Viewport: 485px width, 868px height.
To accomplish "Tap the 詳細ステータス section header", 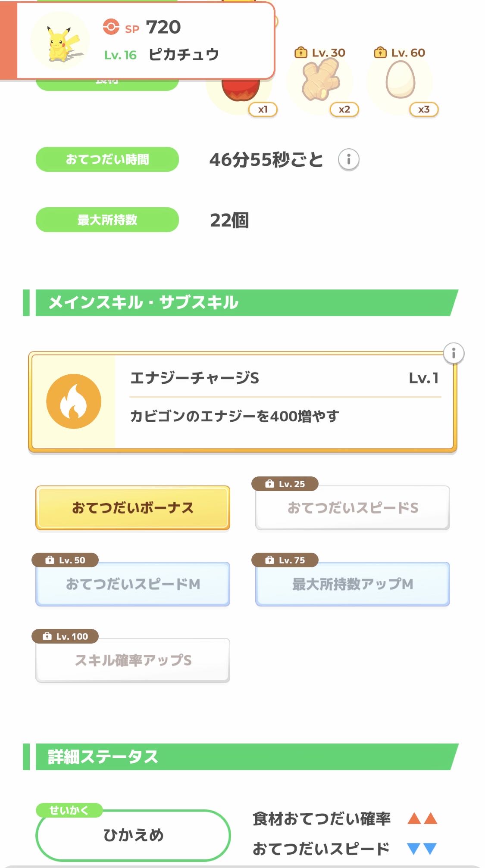I will click(x=241, y=757).
